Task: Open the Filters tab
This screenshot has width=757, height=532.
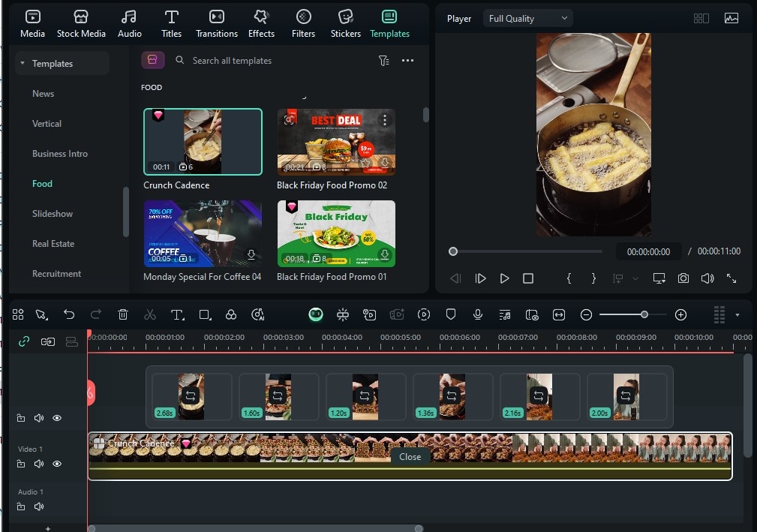Action: (x=303, y=24)
